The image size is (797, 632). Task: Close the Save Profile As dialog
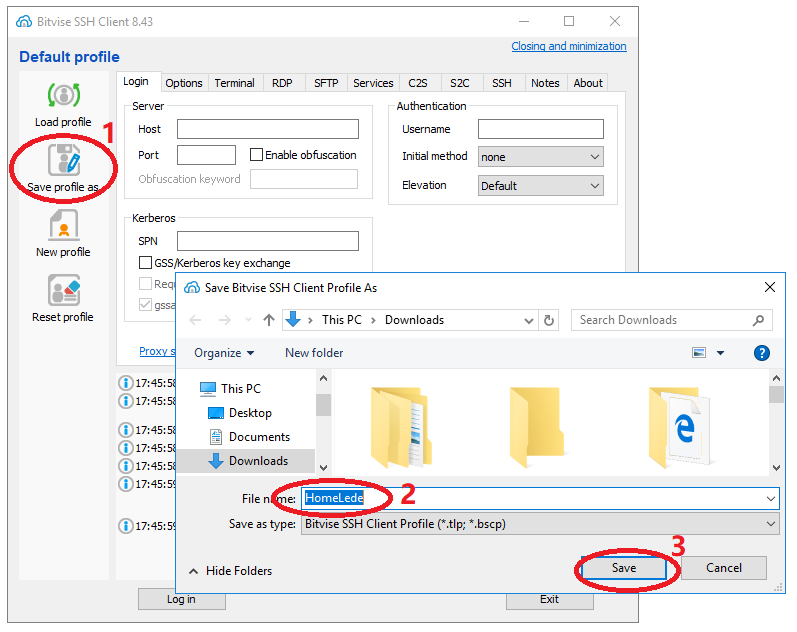coord(770,287)
